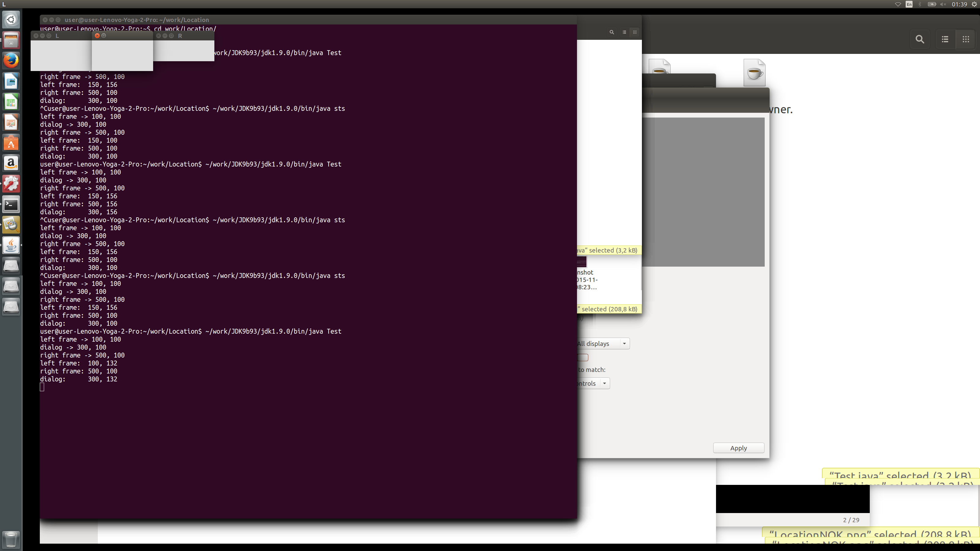Open the clock menu showing 01:39

point(959,4)
